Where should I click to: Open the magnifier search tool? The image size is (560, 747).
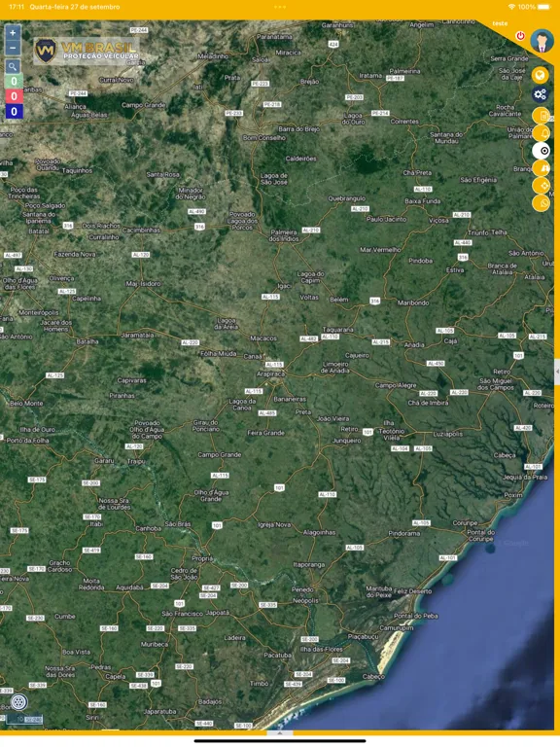13,66
